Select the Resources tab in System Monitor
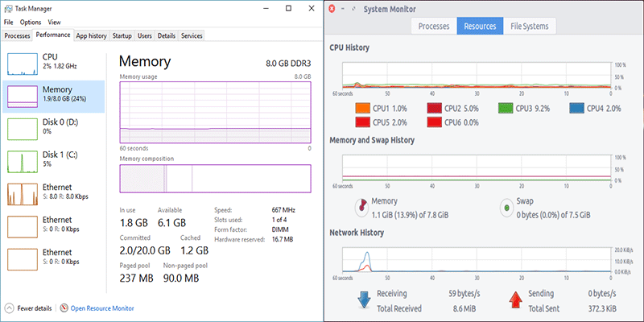The height and width of the screenshot is (322, 644). click(480, 27)
